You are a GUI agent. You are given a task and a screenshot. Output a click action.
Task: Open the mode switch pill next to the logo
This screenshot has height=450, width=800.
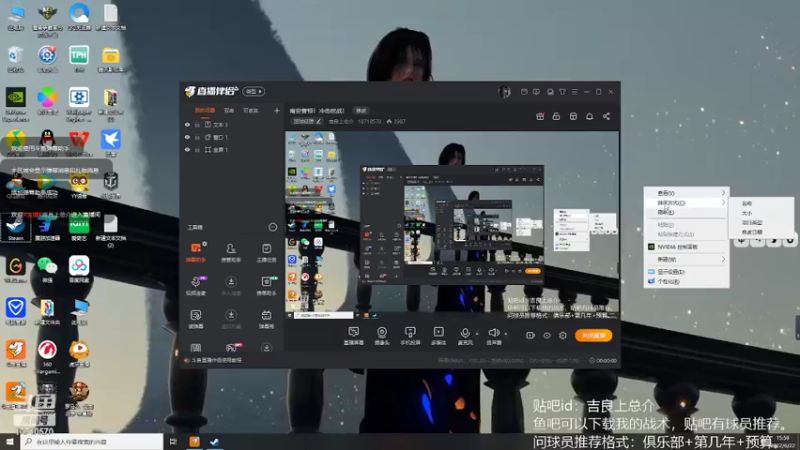[x=254, y=91]
